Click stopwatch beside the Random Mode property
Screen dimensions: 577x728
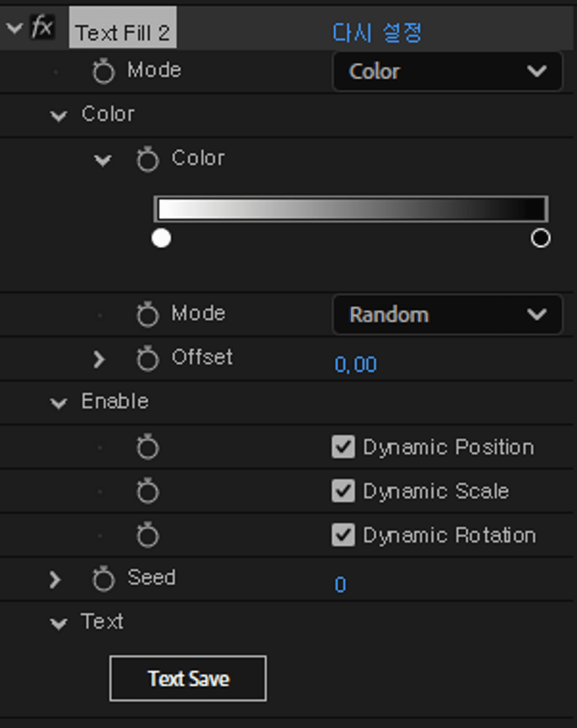coord(147,315)
